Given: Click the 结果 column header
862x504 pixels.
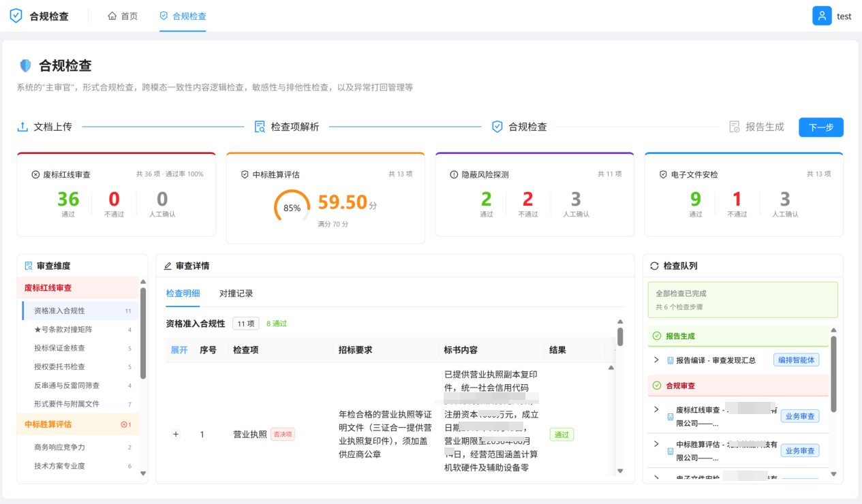Looking at the screenshot, I should point(558,350).
